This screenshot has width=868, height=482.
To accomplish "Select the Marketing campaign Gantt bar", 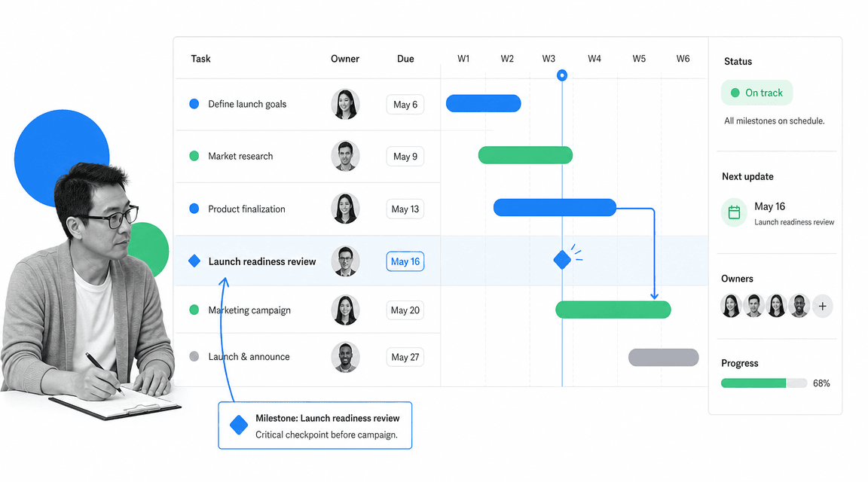I will pos(613,310).
